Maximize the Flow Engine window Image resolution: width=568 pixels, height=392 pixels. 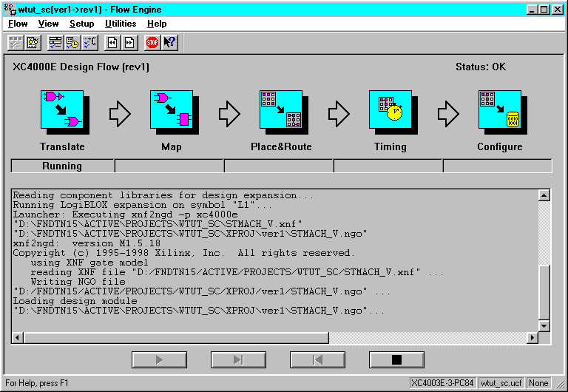pyautogui.click(x=544, y=10)
